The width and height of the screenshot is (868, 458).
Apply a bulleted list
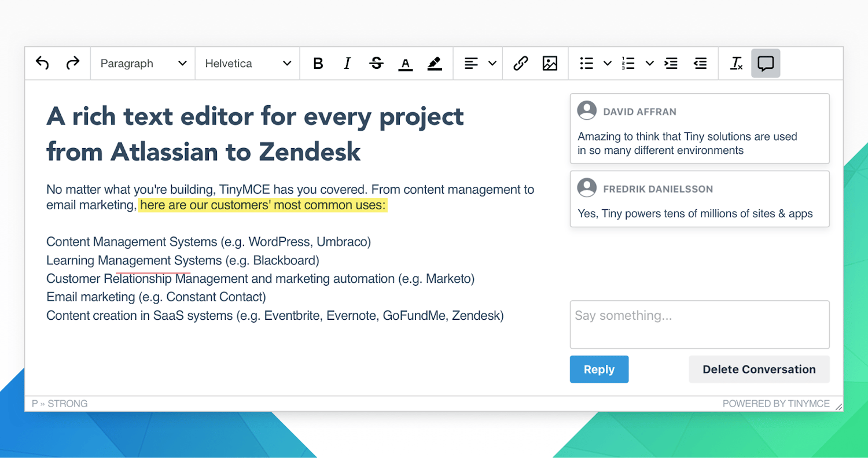[587, 64]
